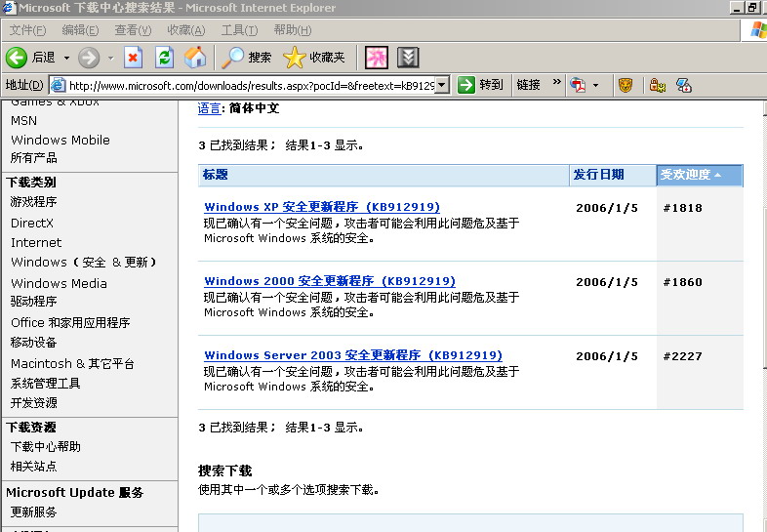
Task: Go to the Home page icon
Action: (195, 58)
